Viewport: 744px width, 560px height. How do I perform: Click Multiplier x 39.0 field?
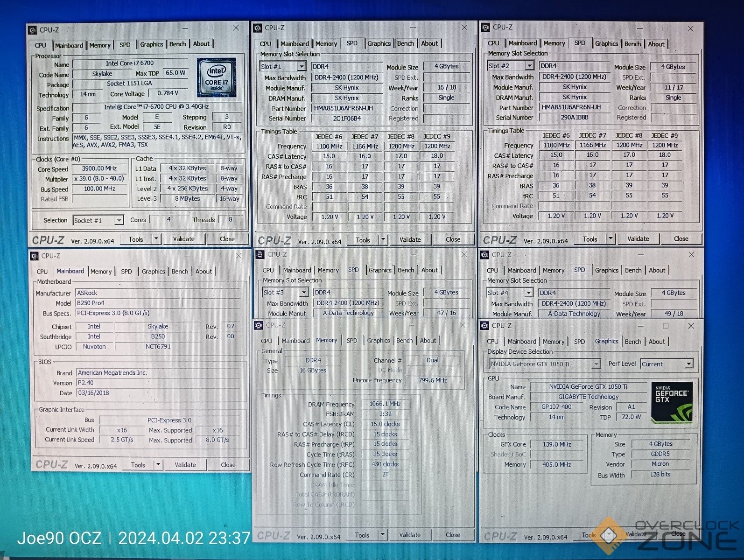[99, 179]
